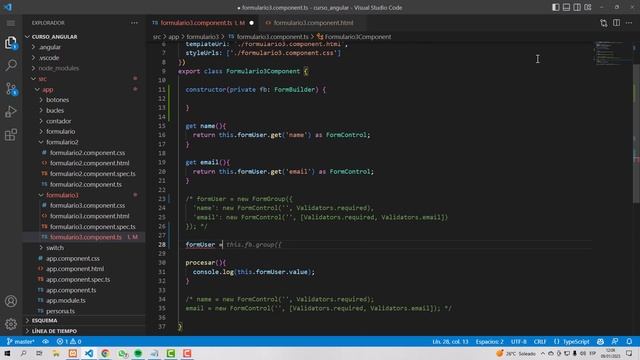Open formulario2.component.html file
Screen dimensions: 640x360
pos(89,163)
